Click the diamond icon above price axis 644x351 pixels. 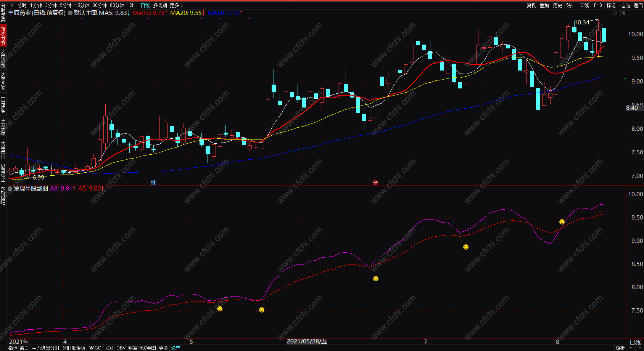coord(615,13)
